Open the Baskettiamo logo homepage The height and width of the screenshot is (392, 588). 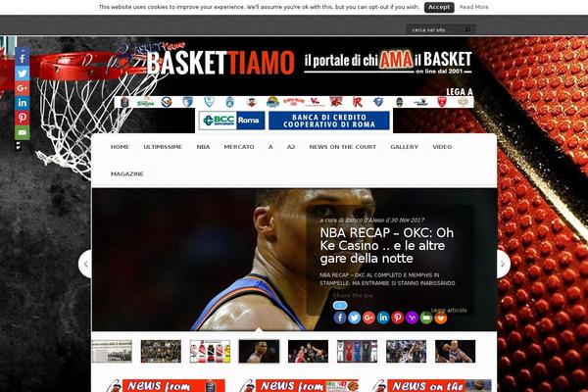point(220,62)
